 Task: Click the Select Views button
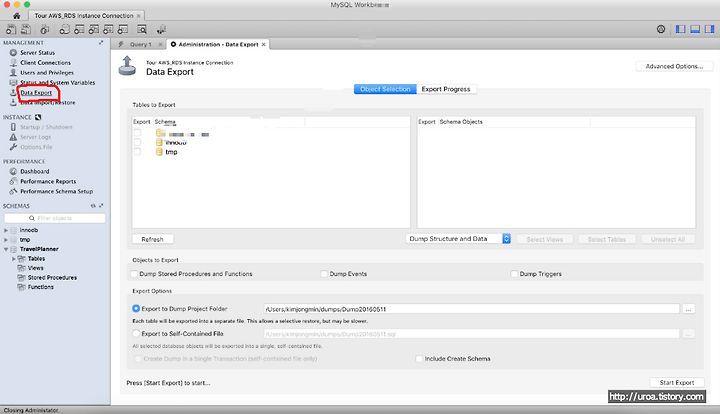(545, 240)
